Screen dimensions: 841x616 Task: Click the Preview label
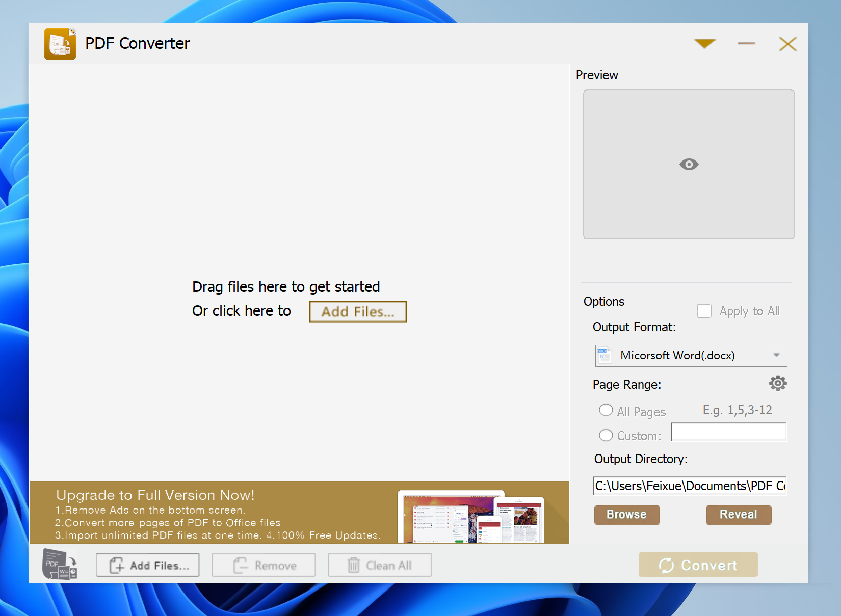[597, 75]
